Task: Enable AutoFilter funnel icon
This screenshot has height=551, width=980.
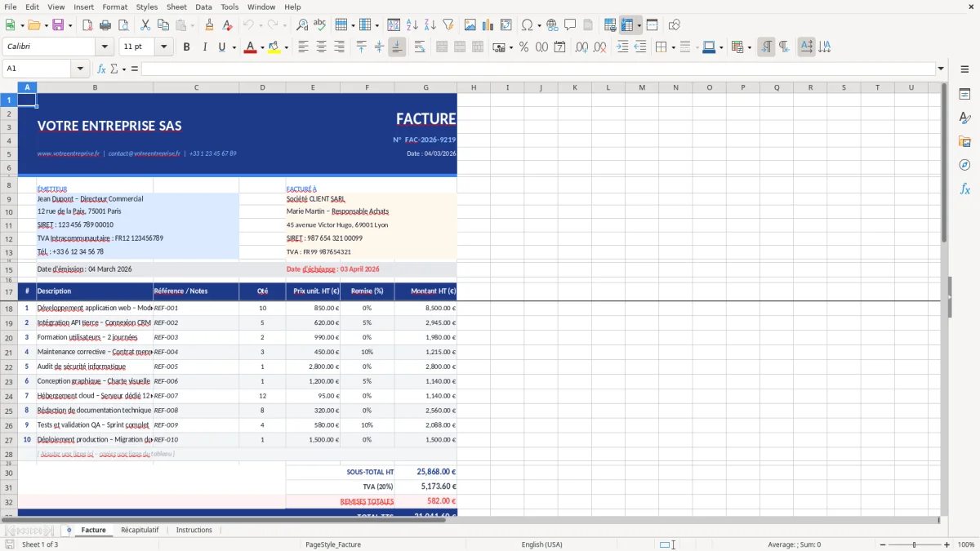Action: click(448, 25)
